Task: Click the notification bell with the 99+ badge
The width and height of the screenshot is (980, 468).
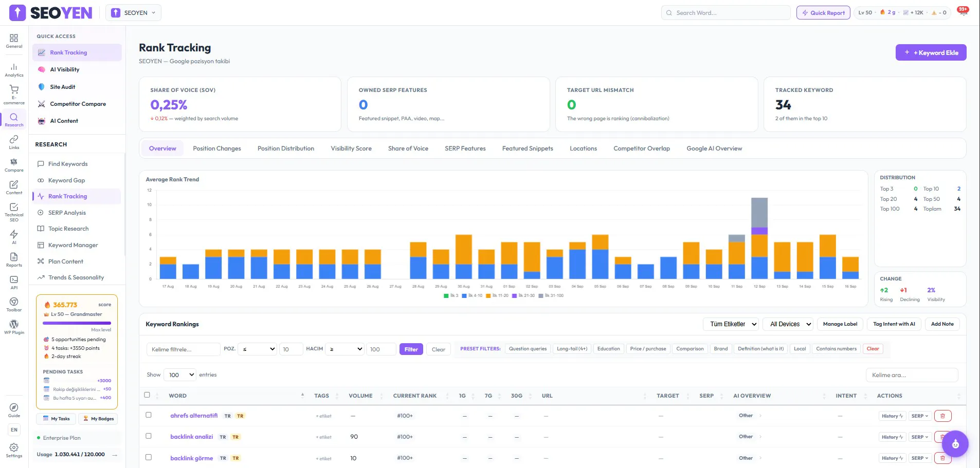Action: [963, 12]
